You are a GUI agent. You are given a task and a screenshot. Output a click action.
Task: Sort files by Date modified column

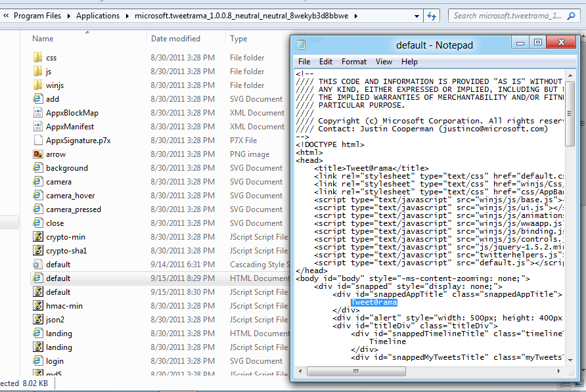pyautogui.click(x=186, y=39)
